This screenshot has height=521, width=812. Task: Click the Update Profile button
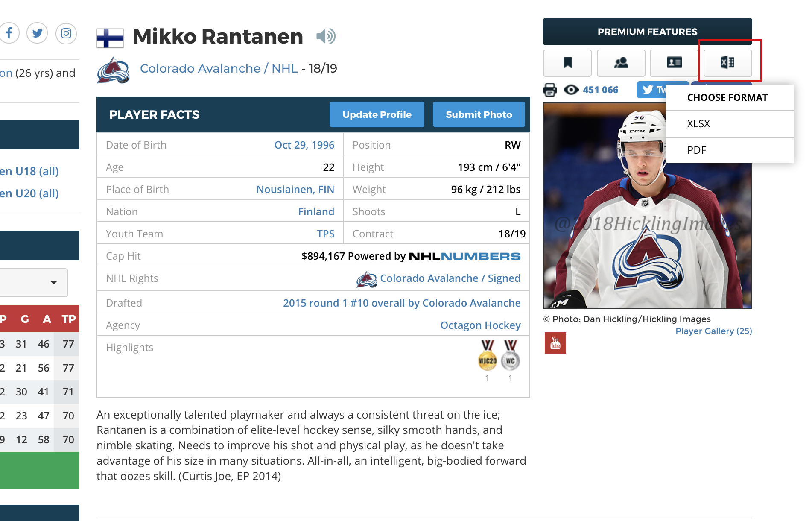coord(377,114)
